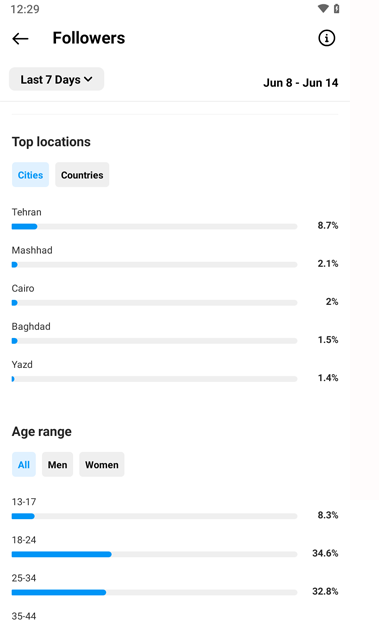379x622 pixels.
Task: Switch to the Countries filter chip
Action: click(82, 175)
